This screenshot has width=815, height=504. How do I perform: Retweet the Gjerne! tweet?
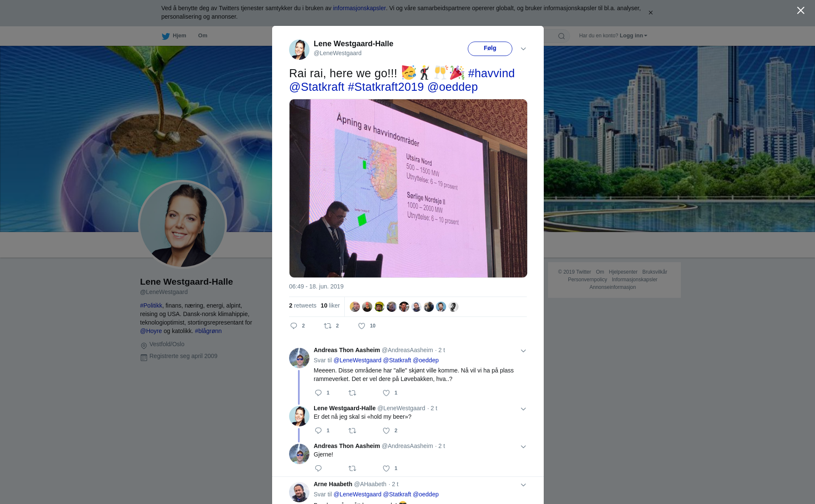coord(352,468)
